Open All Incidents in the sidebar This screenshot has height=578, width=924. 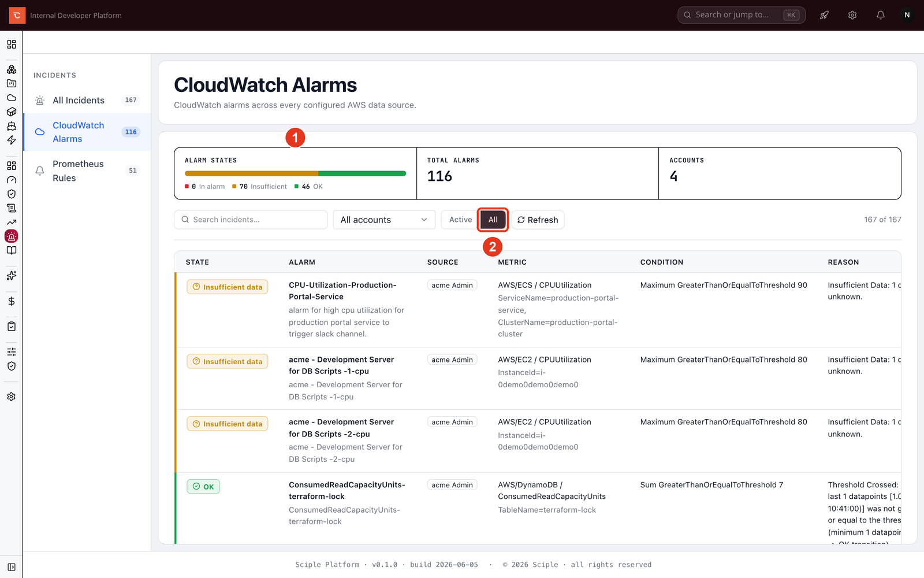[87, 100]
